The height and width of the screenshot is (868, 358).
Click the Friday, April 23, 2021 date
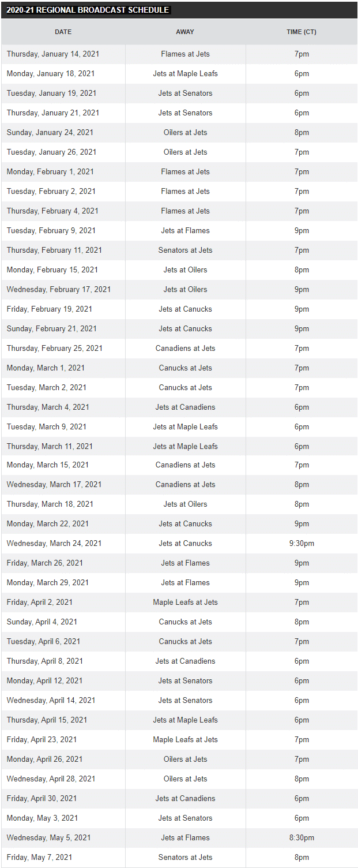click(x=42, y=739)
